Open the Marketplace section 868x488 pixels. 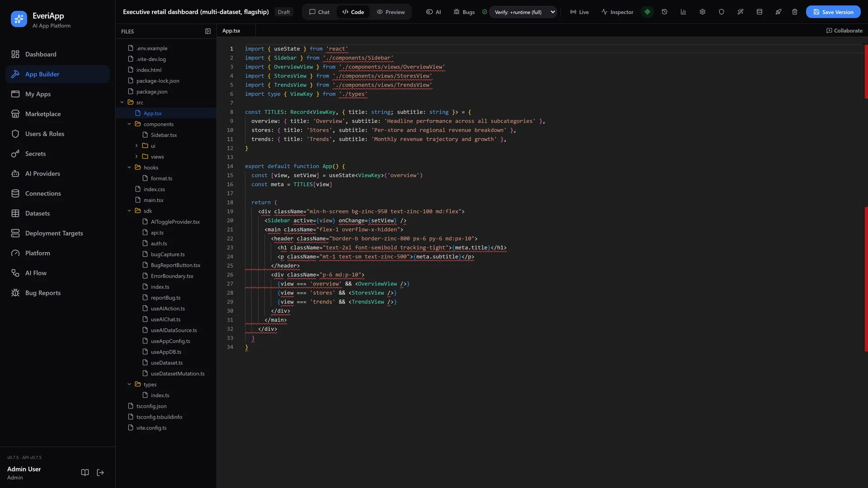(57, 114)
